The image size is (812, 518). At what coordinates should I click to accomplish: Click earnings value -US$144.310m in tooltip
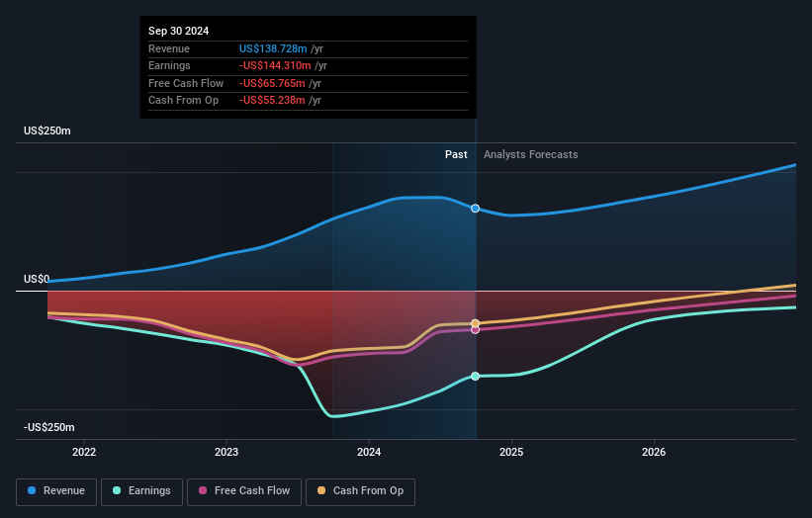tap(275, 65)
